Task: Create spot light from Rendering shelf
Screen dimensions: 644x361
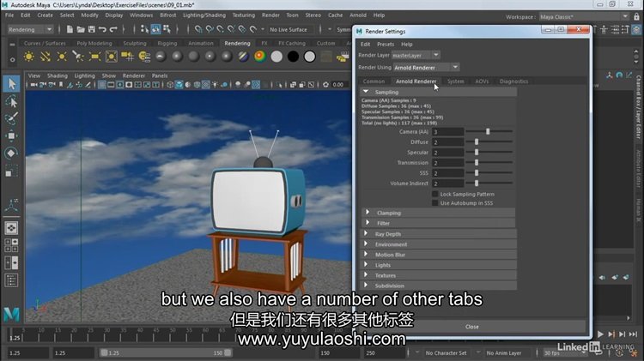Action: point(78,57)
